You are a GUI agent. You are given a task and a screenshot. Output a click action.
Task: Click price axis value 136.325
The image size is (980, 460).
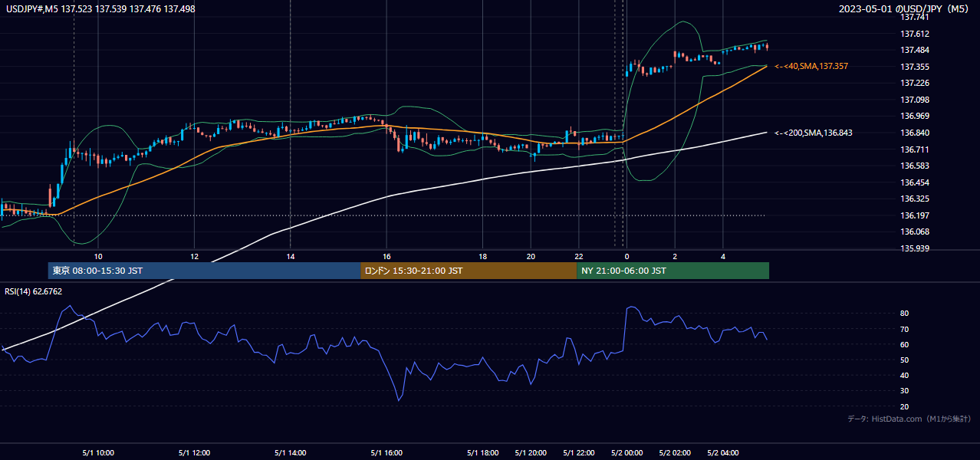point(914,199)
